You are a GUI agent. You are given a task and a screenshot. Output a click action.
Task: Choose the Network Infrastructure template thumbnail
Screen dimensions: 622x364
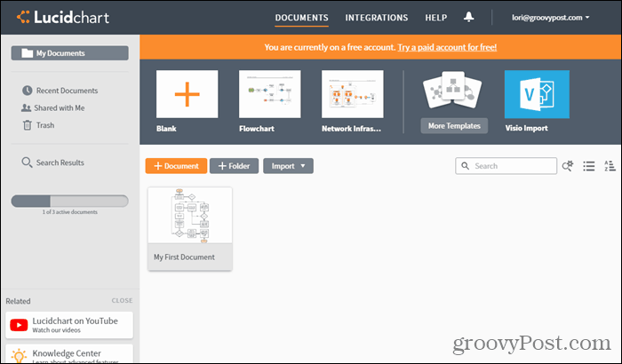352,94
